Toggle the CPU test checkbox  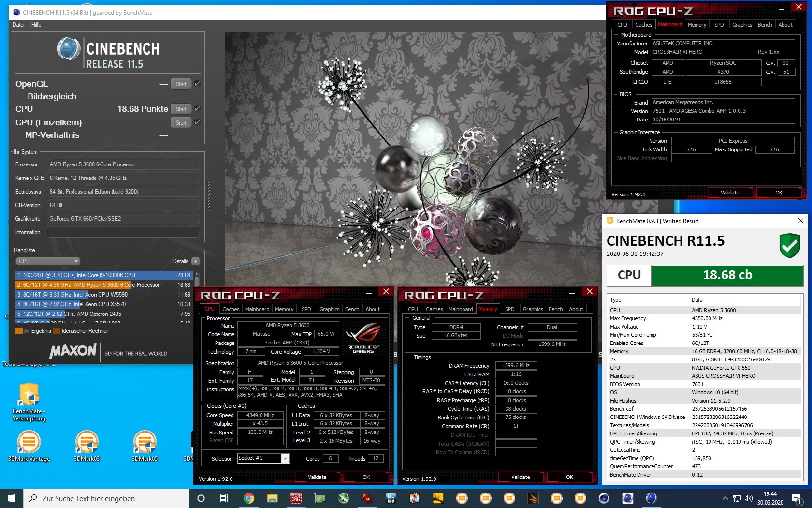click(x=197, y=109)
